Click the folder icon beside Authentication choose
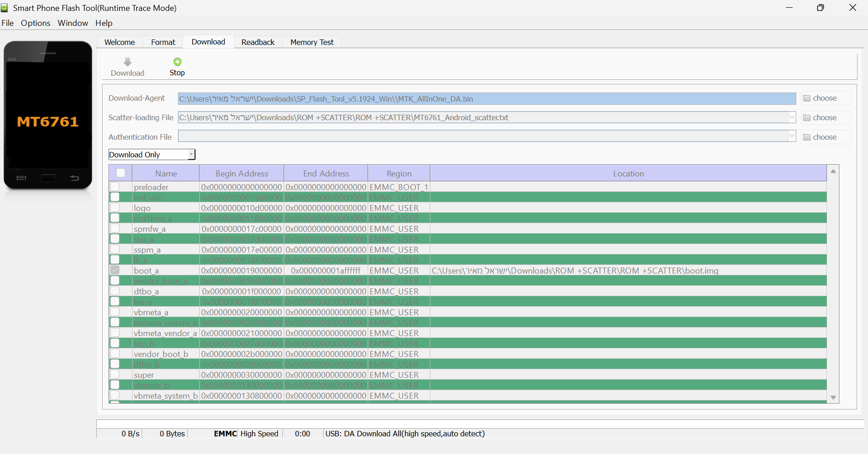Image resolution: width=868 pixels, height=454 pixels. pos(807,137)
